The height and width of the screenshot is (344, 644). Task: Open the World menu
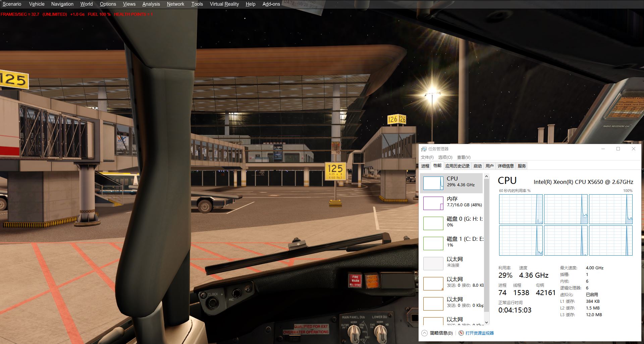(86, 4)
